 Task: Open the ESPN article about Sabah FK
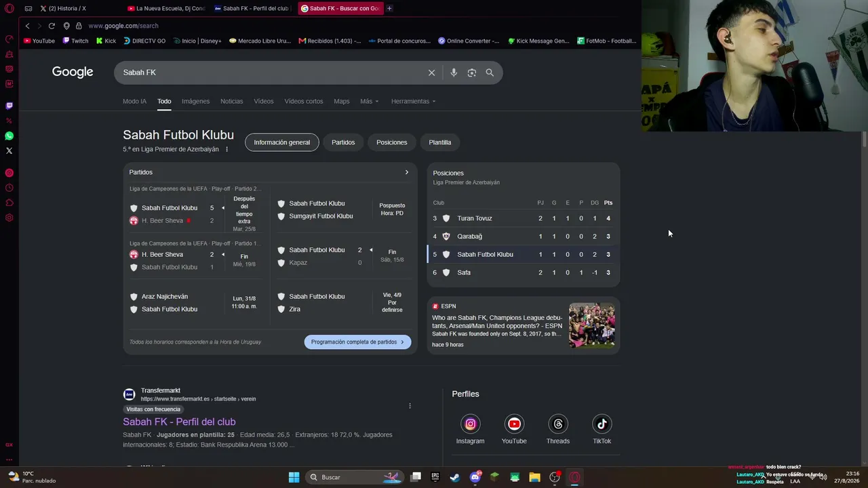point(497,321)
